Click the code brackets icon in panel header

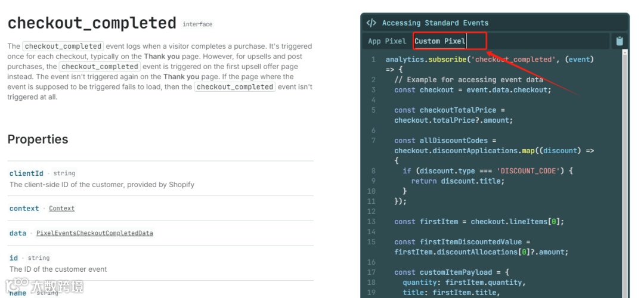click(x=371, y=23)
